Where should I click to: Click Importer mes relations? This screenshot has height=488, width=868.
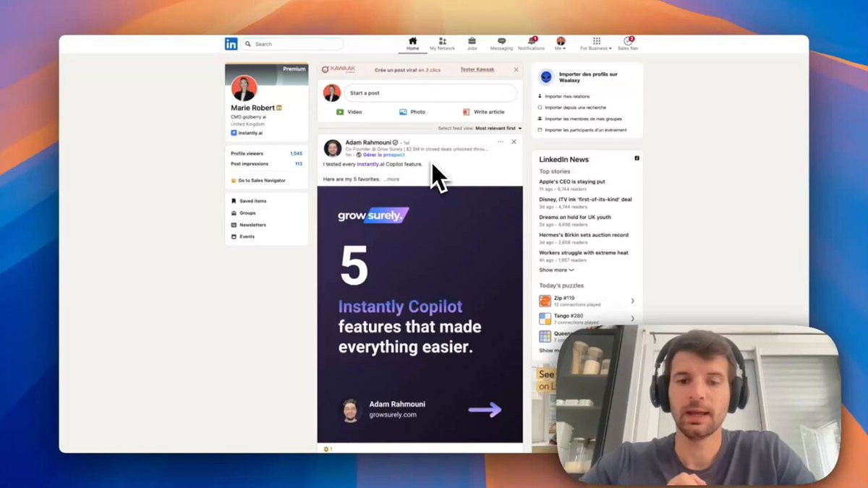[567, 96]
